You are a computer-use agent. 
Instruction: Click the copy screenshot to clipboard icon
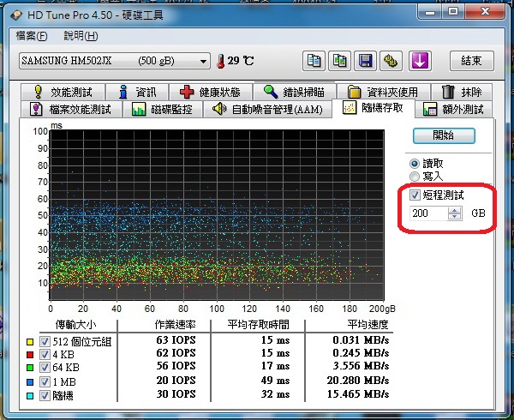(x=339, y=61)
